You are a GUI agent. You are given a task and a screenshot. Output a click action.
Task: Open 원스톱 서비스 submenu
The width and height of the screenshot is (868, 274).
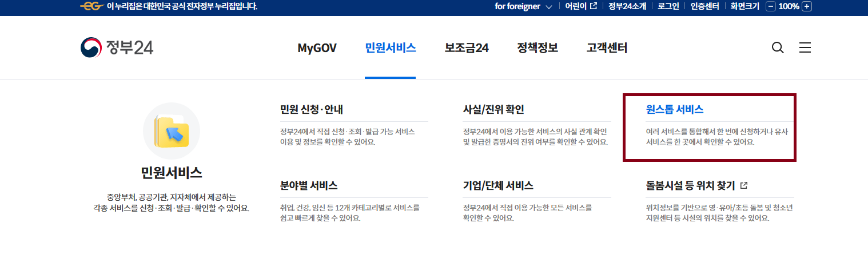point(675,109)
